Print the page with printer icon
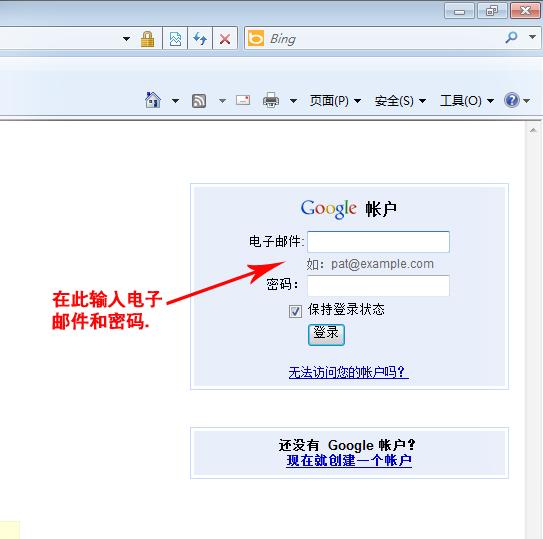Screen dimensions: 543x539 pyautogui.click(x=271, y=100)
